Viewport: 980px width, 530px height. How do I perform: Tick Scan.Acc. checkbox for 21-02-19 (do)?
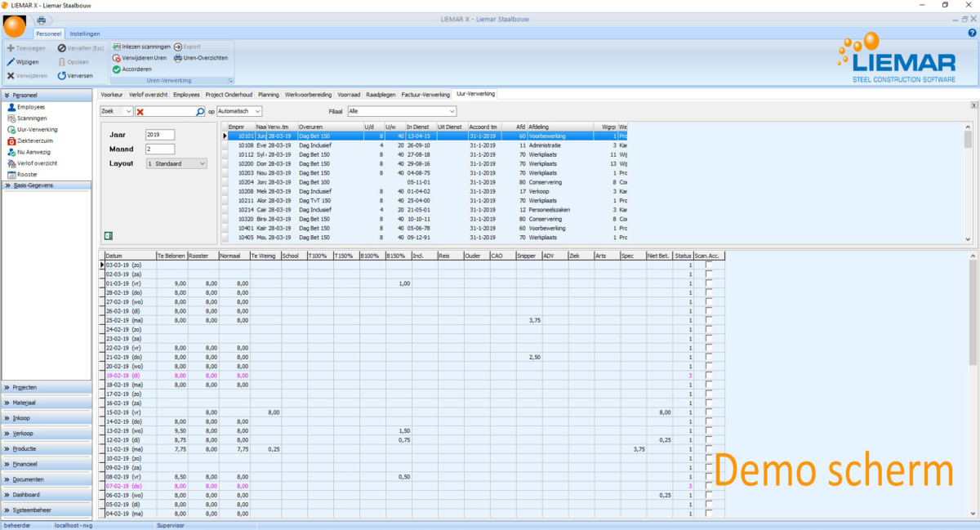click(708, 357)
